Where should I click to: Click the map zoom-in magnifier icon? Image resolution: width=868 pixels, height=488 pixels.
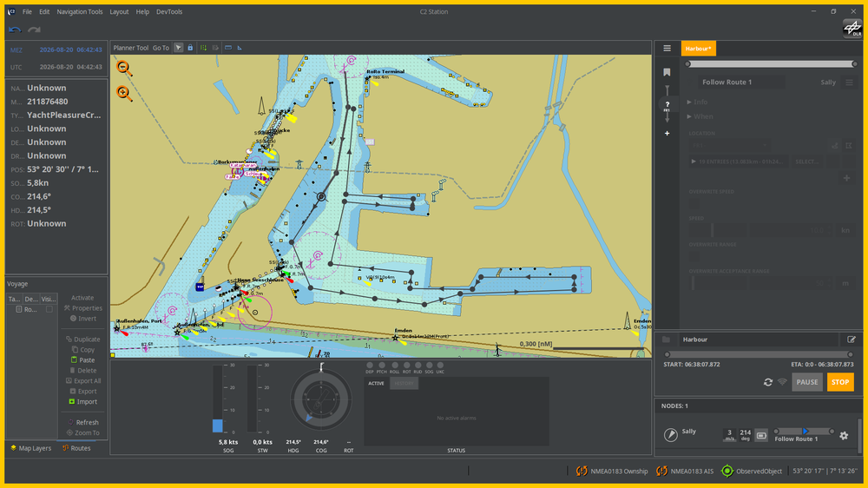click(x=123, y=93)
